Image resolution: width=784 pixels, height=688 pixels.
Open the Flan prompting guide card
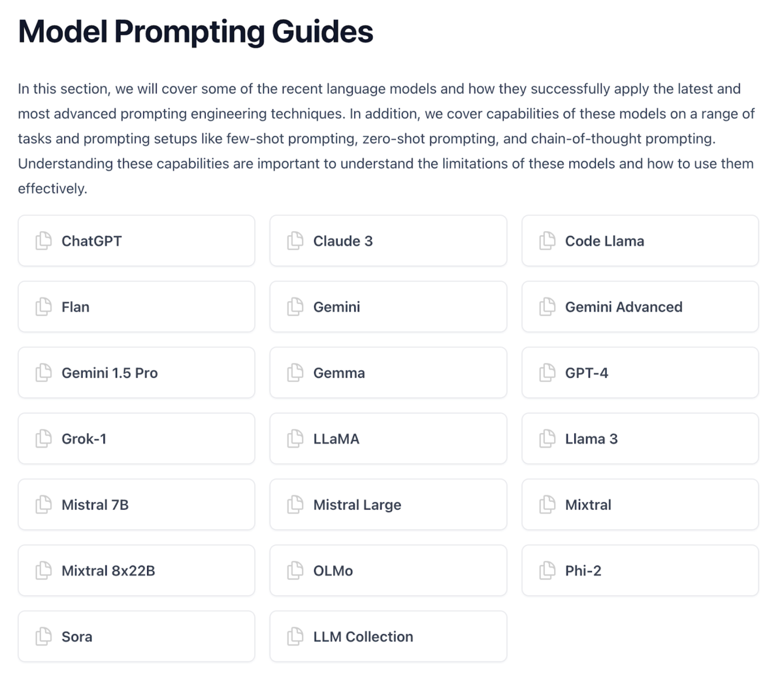pyautogui.click(x=137, y=306)
